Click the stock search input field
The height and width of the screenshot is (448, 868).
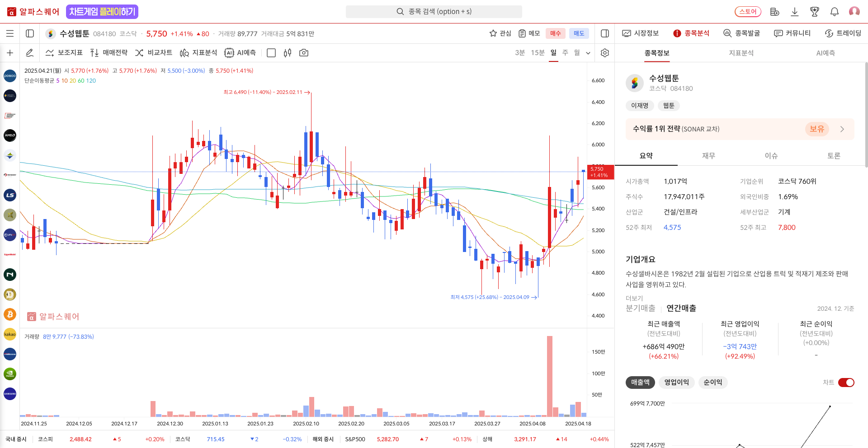coord(434,12)
